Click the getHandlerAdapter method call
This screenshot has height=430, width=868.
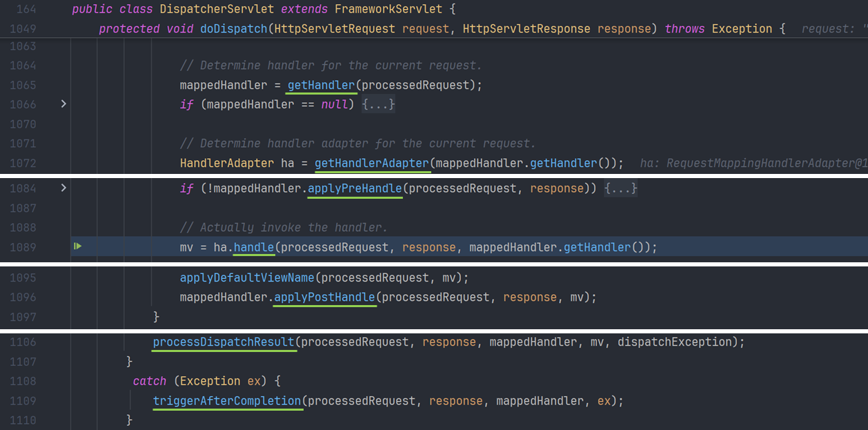click(372, 164)
